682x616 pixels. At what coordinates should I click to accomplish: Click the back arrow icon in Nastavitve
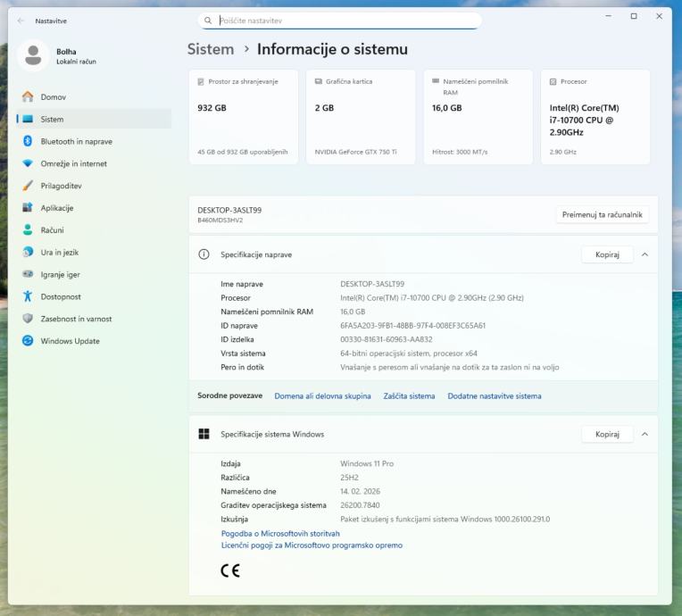(x=21, y=21)
